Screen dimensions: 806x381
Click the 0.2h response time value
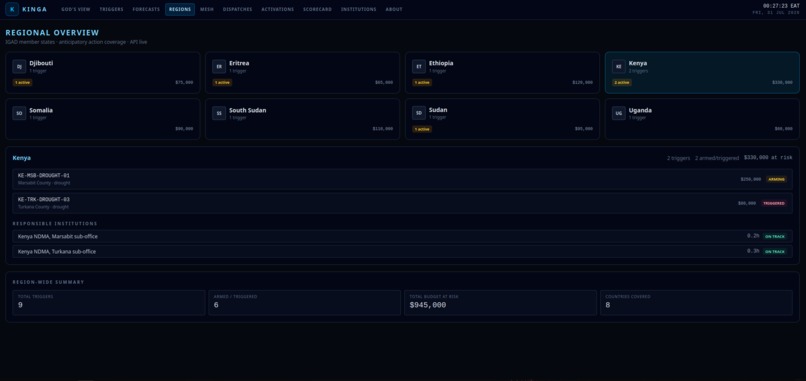(753, 236)
